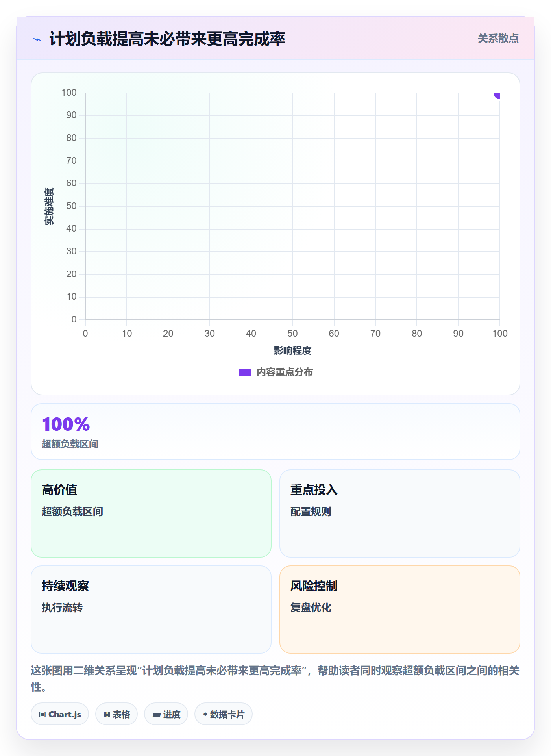Click the 影响程度 x-axis title
The width and height of the screenshot is (551, 756).
coord(292,350)
